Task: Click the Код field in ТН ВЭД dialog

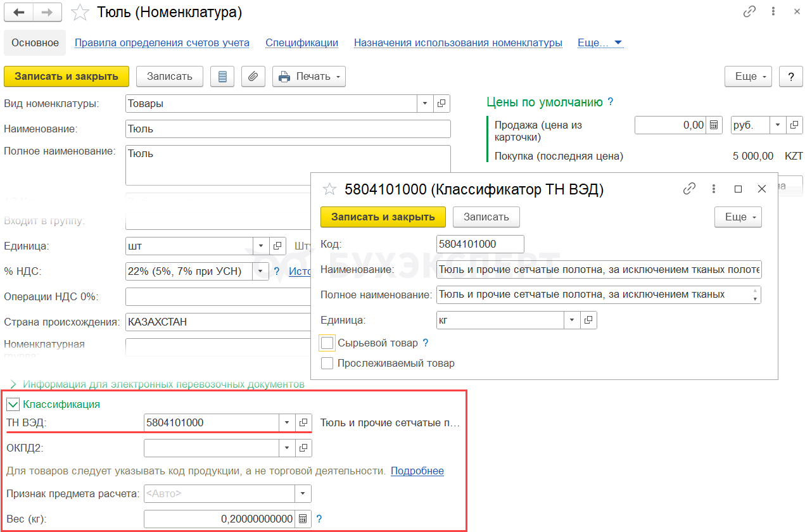Action: (x=480, y=244)
